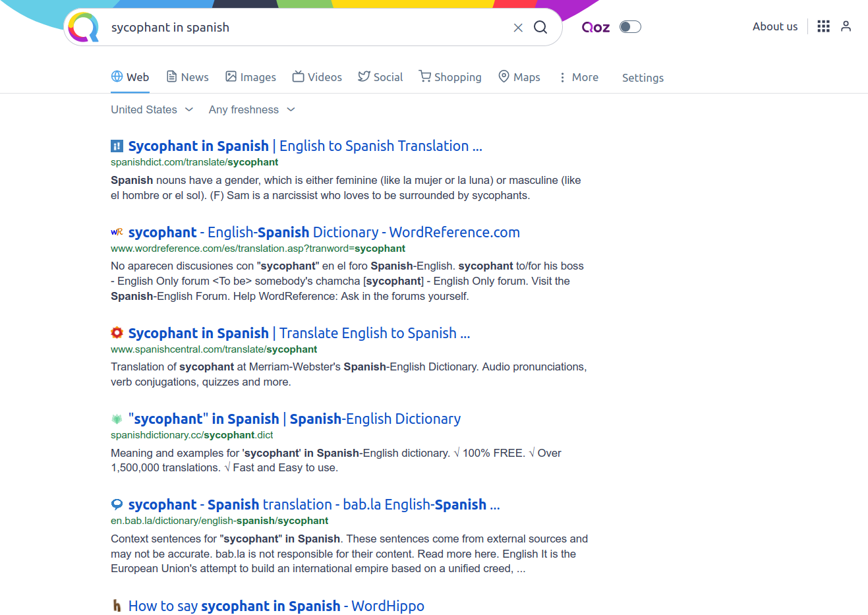
Task: Click snippet "Meaning and examples for 'sycophant'"
Action: 336,460
